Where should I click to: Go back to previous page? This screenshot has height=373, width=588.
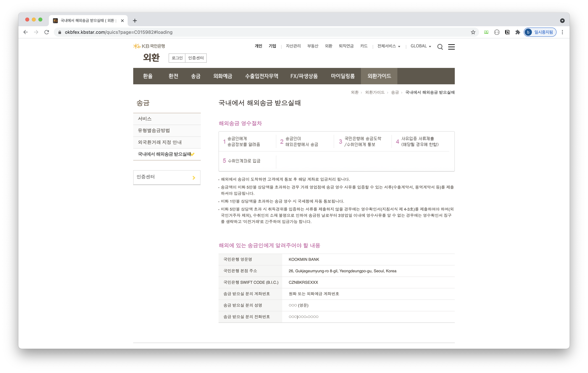(26, 32)
